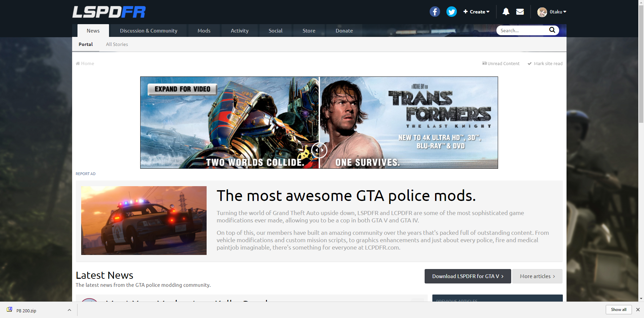This screenshot has height=318, width=644.
Task: Open the Social tab
Action: (275, 31)
